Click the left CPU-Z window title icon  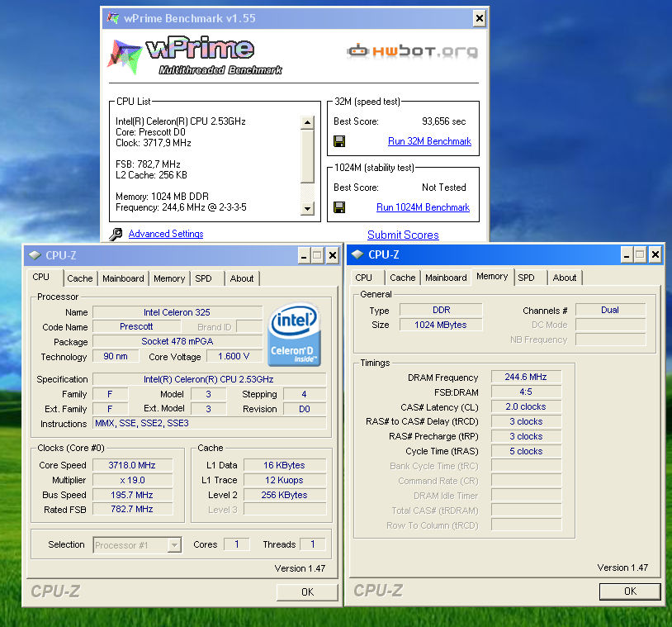(x=35, y=255)
